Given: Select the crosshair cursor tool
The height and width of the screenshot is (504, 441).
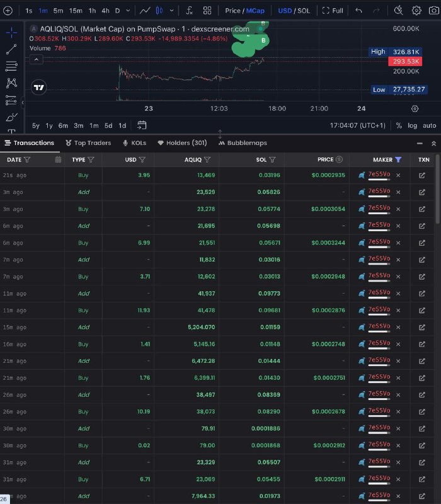Looking at the screenshot, I should tap(11, 33).
